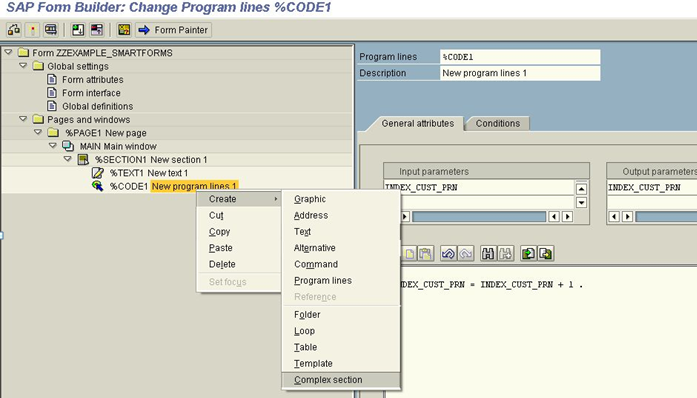Choose Delete from the context menu

tap(239, 264)
